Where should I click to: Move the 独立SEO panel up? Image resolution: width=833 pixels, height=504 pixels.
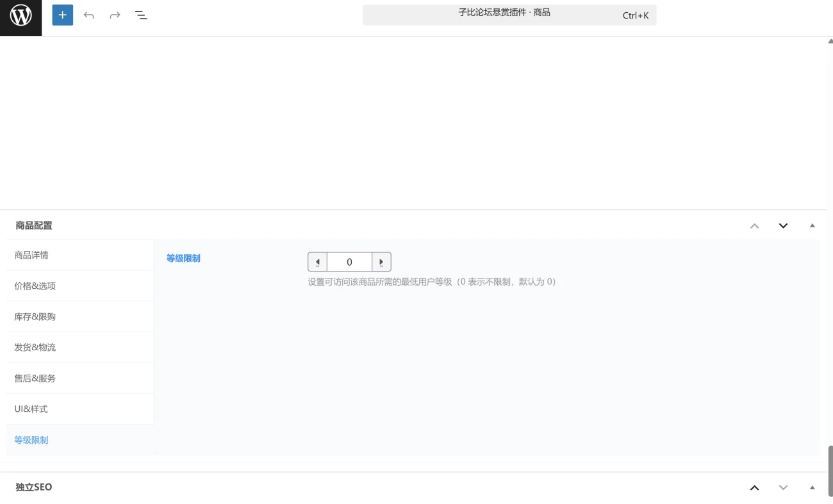[x=755, y=487]
